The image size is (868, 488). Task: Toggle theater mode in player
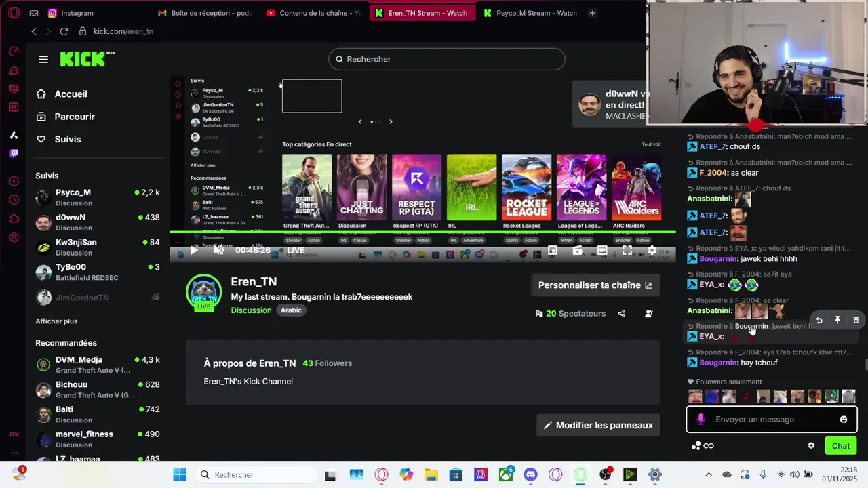click(x=602, y=250)
